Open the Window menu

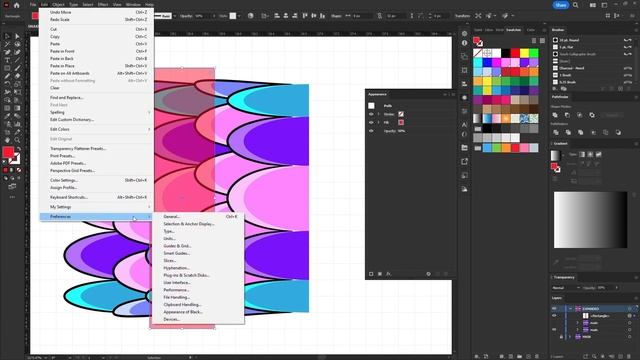click(x=133, y=4)
